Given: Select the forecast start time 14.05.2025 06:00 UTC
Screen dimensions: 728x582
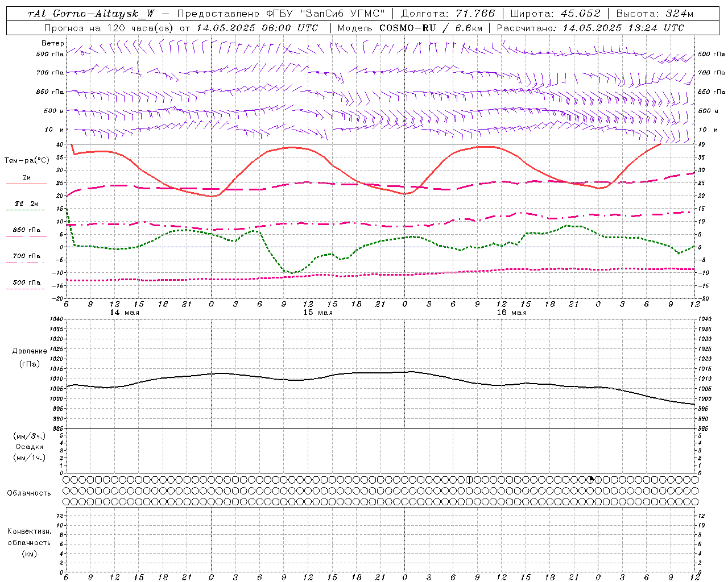Looking at the screenshot, I should pos(258,28).
